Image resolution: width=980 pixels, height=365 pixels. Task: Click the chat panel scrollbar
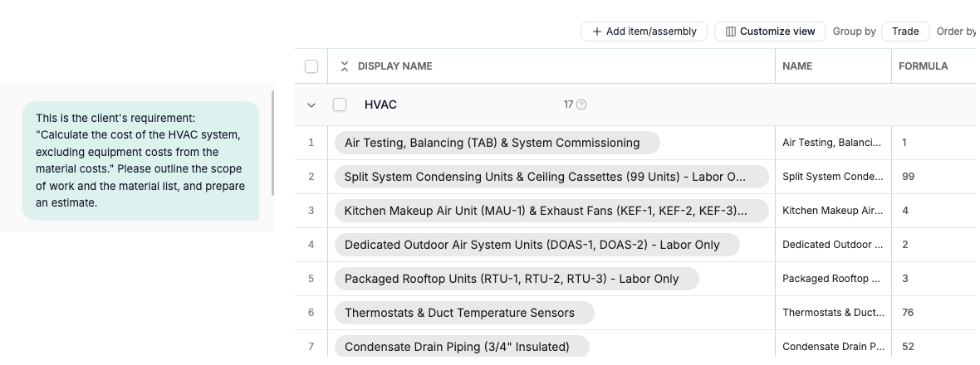(x=272, y=143)
